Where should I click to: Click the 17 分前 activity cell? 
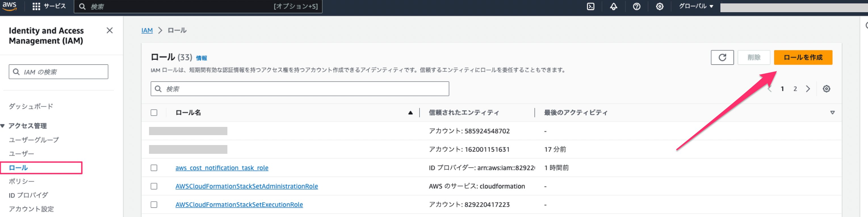[555, 149]
